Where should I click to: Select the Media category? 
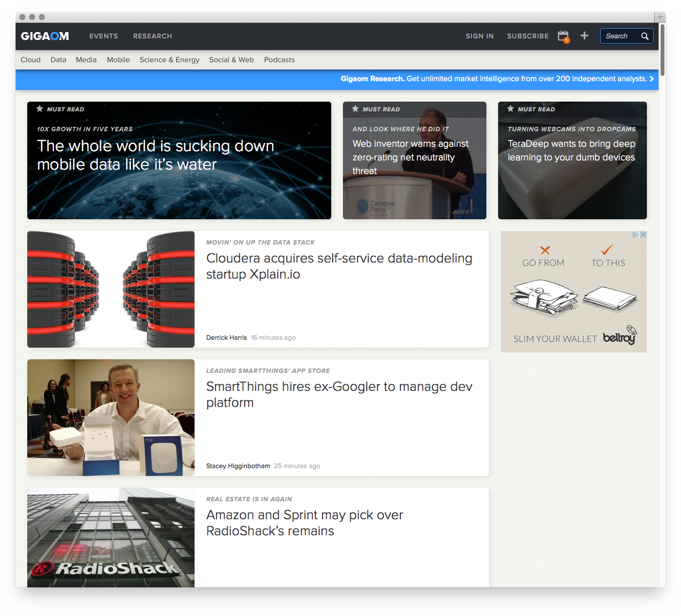[x=86, y=60]
